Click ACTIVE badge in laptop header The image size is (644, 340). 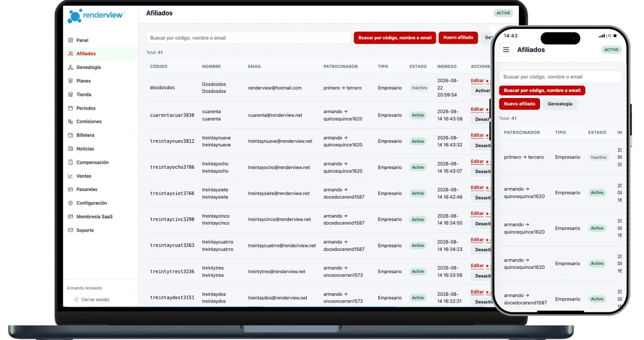[503, 13]
